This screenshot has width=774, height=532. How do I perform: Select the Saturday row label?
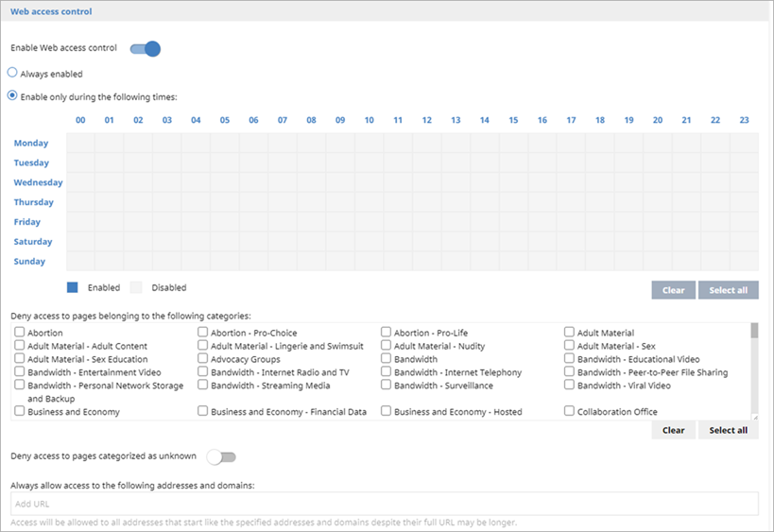33,242
